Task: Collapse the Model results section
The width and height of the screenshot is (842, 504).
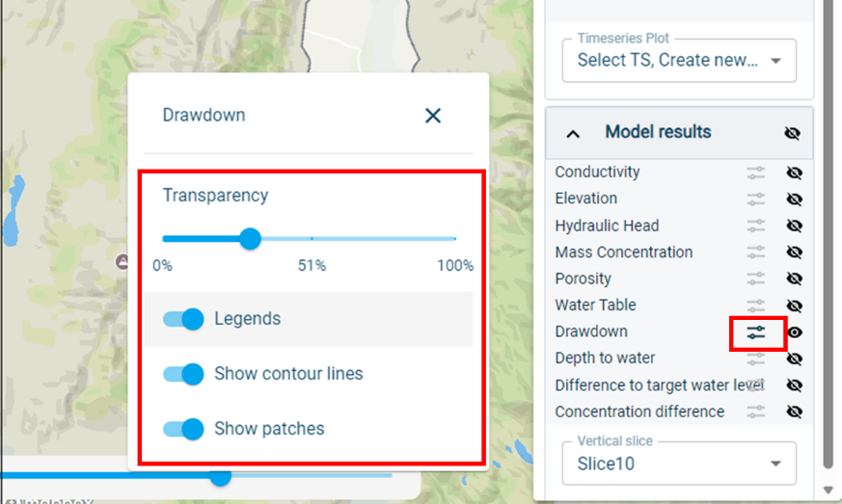Action: 573,133
